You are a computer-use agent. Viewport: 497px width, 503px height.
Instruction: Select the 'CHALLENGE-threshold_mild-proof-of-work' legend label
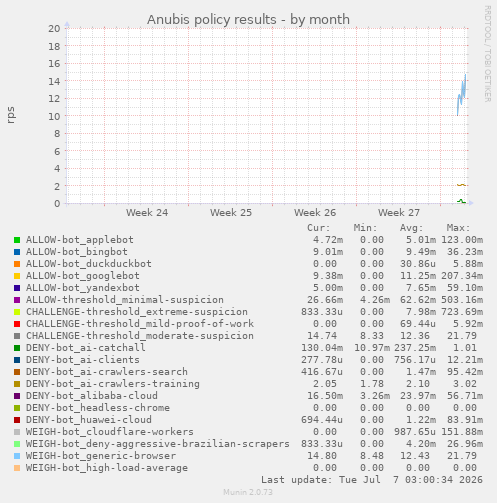tap(140, 324)
